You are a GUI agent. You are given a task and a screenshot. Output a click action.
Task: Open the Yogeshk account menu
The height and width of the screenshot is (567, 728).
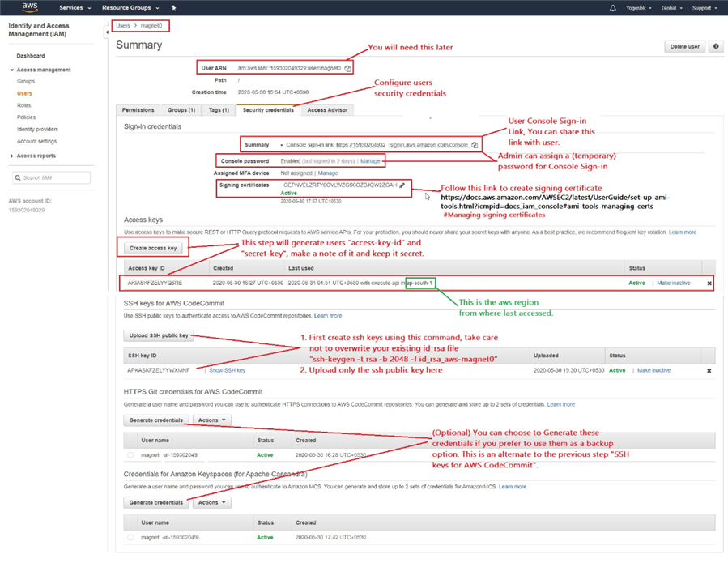(639, 8)
